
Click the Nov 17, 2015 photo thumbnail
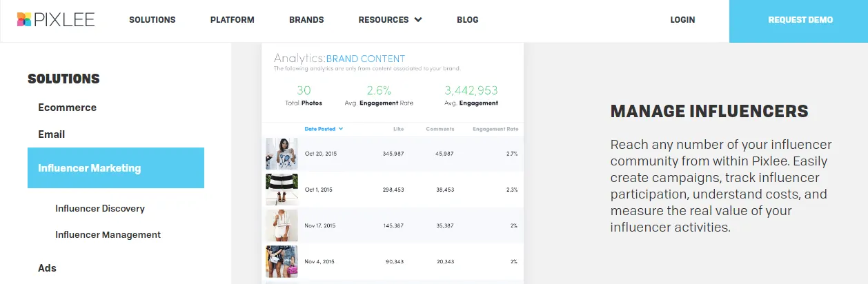pos(282,225)
